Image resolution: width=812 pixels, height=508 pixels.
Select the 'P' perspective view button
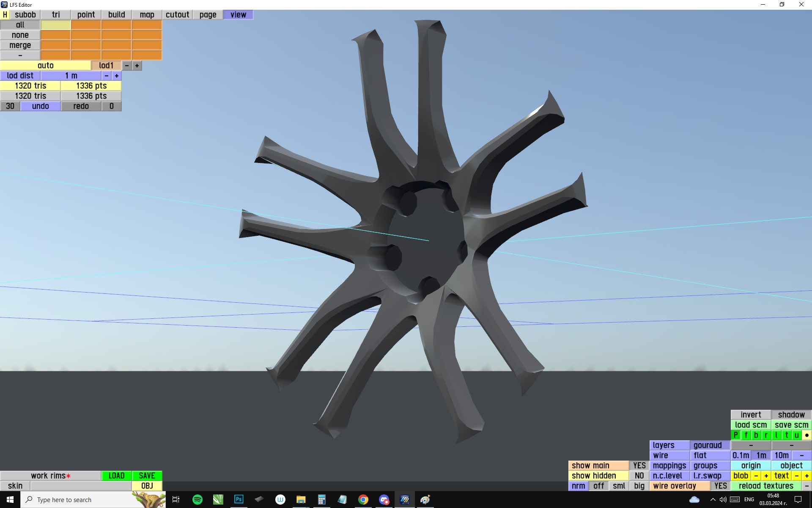736,435
